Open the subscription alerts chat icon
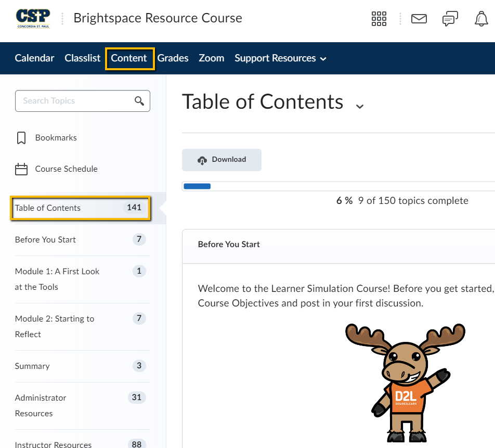The image size is (495, 448). point(450,19)
